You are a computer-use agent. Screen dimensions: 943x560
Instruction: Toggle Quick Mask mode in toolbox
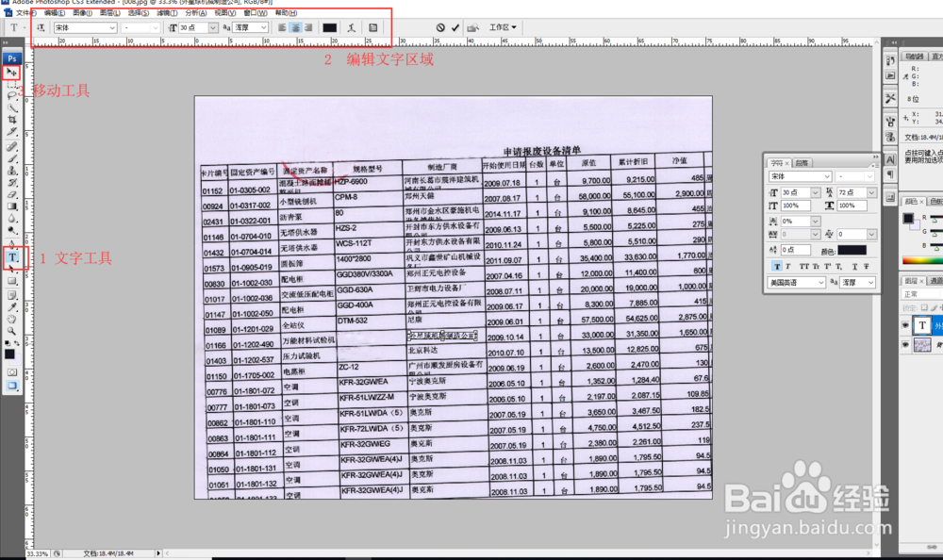click(11, 372)
